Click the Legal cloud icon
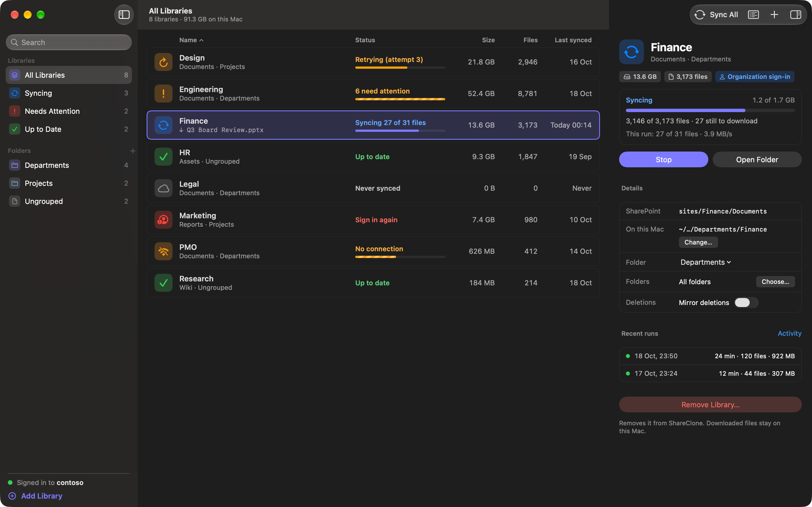Image resolution: width=812 pixels, height=507 pixels. [x=164, y=188]
